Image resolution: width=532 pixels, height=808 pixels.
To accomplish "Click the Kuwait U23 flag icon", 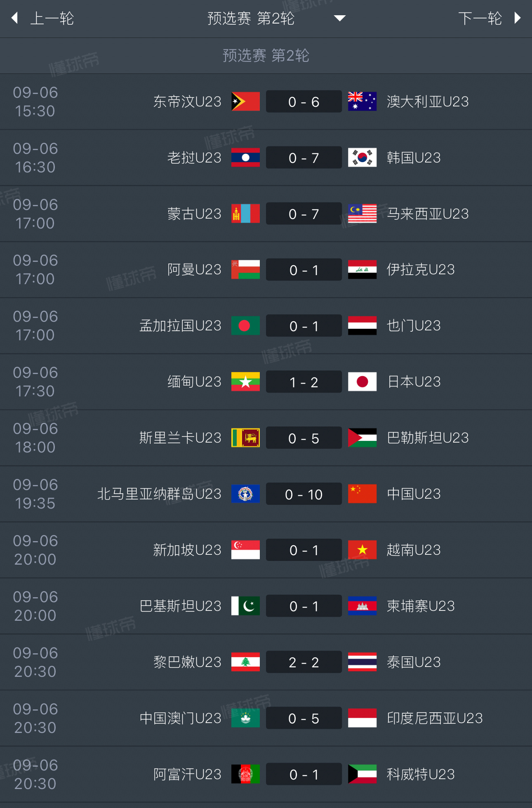I will [362, 774].
